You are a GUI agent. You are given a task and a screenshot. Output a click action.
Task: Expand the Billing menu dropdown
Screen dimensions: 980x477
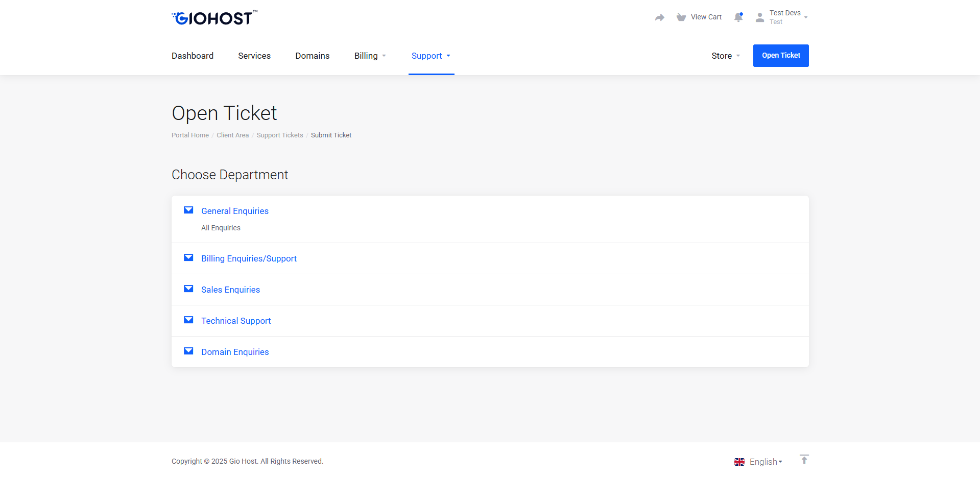click(x=370, y=56)
